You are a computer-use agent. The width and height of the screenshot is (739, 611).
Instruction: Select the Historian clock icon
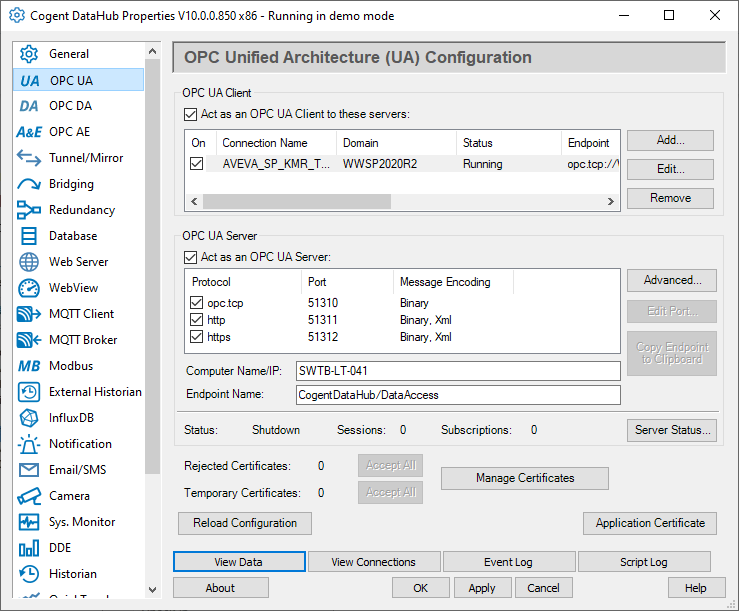29,574
